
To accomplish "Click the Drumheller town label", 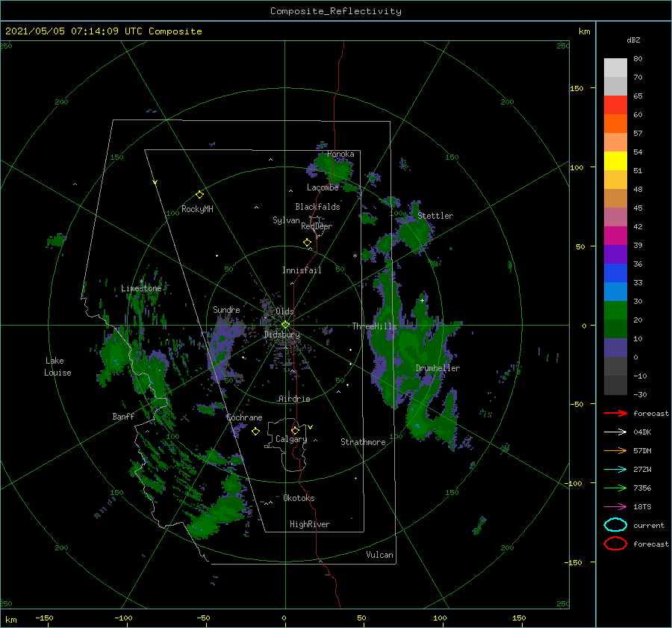I will point(438,368).
